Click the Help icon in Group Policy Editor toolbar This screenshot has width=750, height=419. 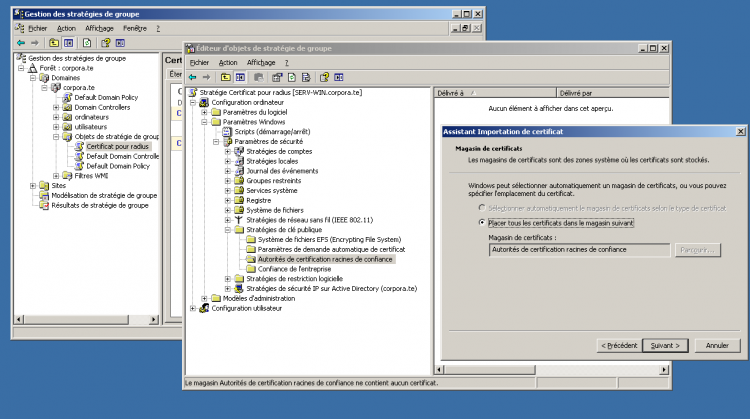325,77
